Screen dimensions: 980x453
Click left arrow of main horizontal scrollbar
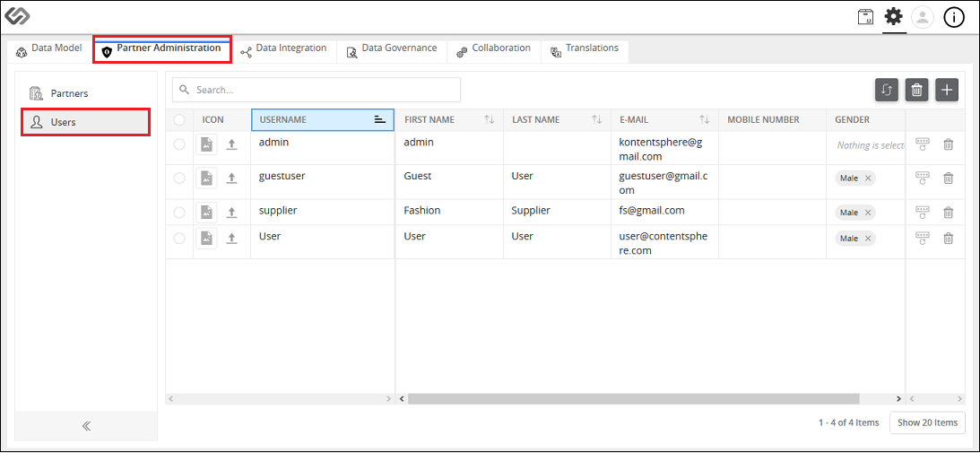tap(402, 398)
